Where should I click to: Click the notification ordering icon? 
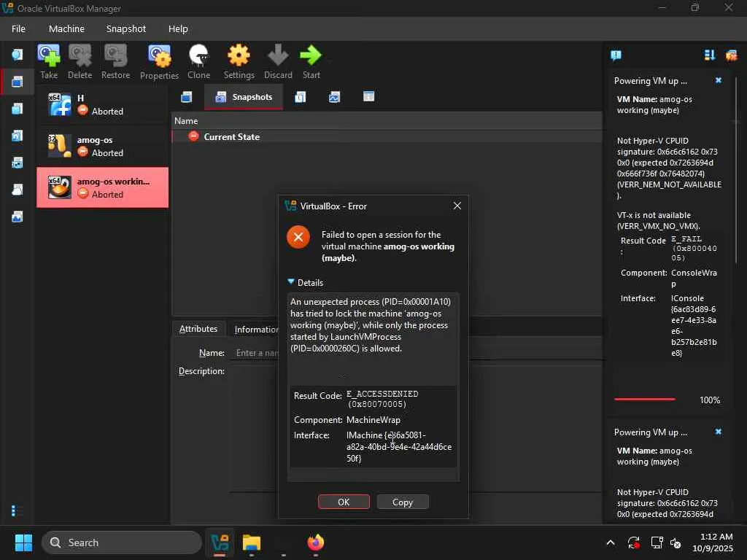tap(709, 55)
